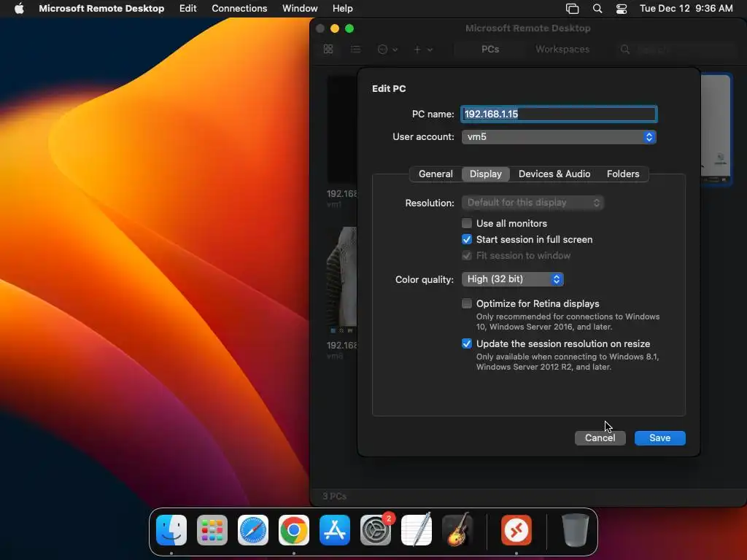Switch to grid view in Remote Desktop toolbar
The image size is (747, 560).
click(x=328, y=49)
